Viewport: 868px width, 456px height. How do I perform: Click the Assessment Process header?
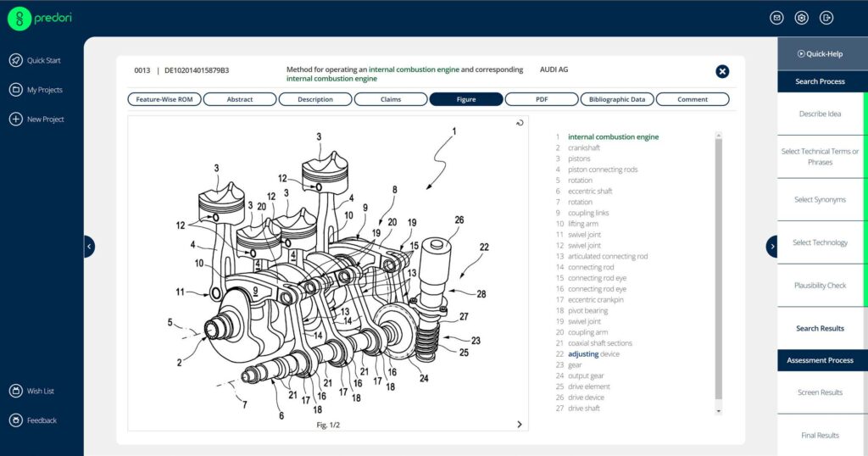820,360
